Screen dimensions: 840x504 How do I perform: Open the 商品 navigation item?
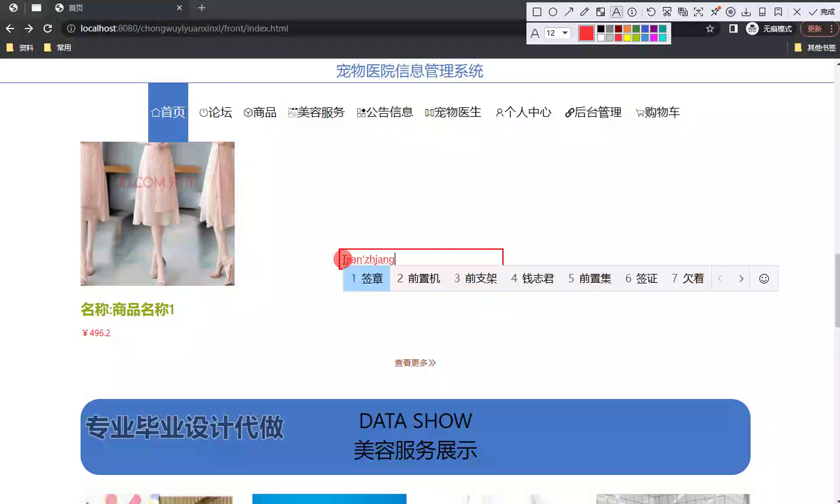click(260, 112)
